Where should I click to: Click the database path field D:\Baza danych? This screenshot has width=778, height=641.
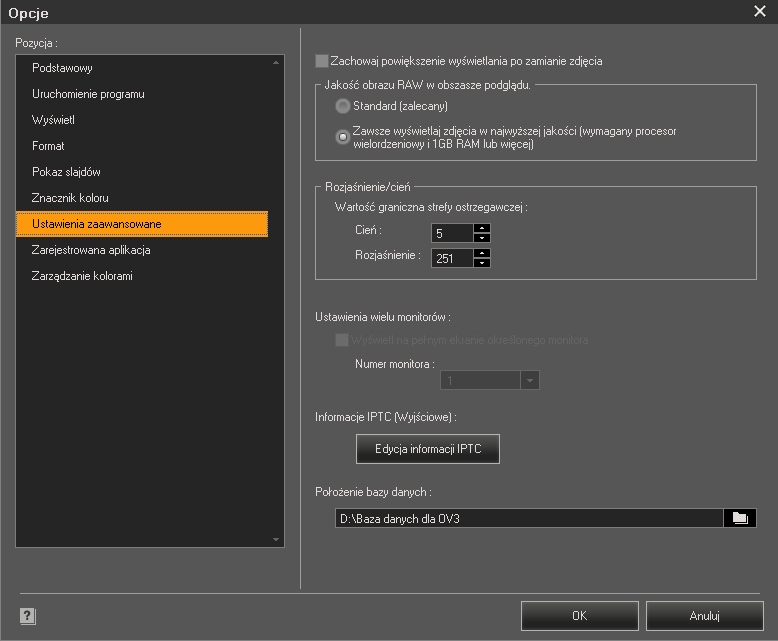[x=528, y=518]
